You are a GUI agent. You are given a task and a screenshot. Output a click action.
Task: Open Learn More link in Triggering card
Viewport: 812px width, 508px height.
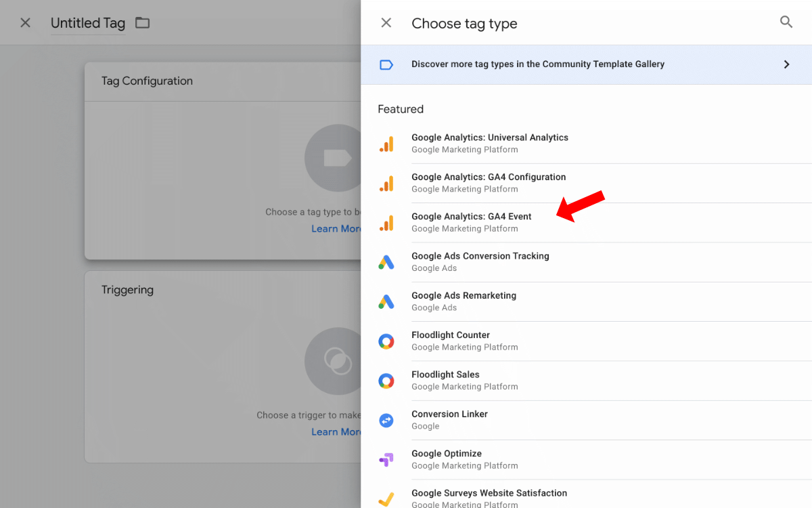click(336, 432)
